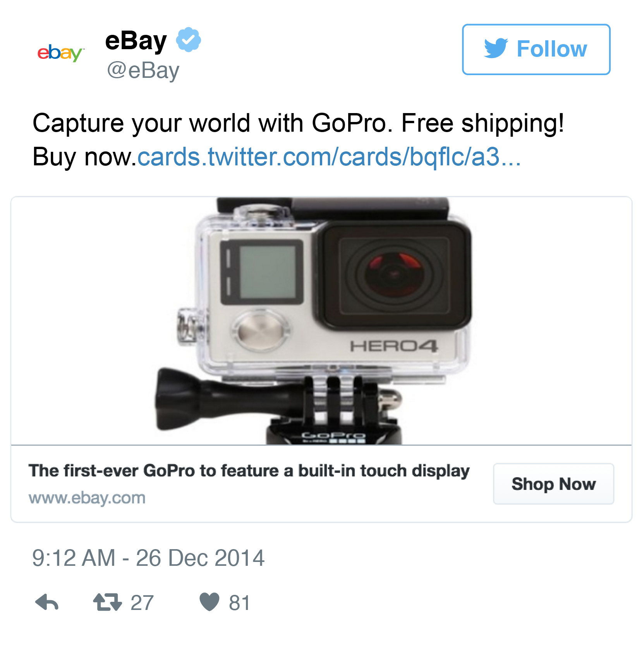This screenshot has width=644, height=651.
Task: Open the first-ever GoPro card headline
Action: coord(249,471)
